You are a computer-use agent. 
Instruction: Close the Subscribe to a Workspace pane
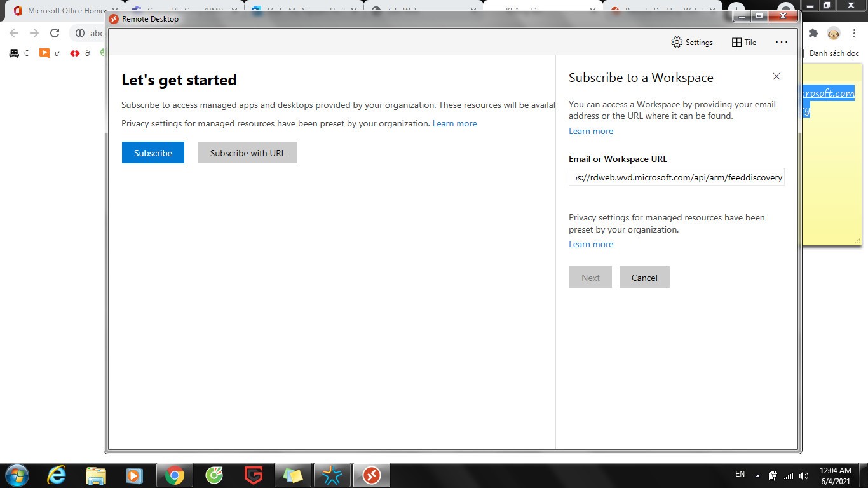pos(776,76)
